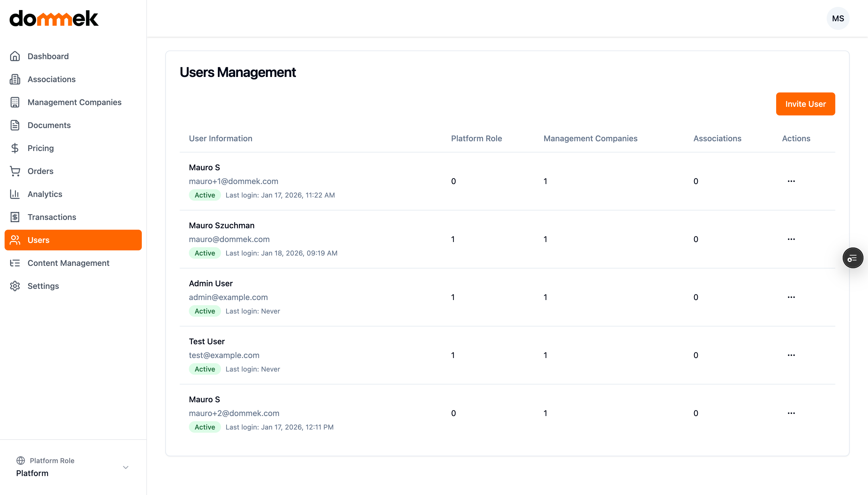Click the mauro@dommek.com email link
This screenshot has width=868, height=495.
[x=229, y=239]
